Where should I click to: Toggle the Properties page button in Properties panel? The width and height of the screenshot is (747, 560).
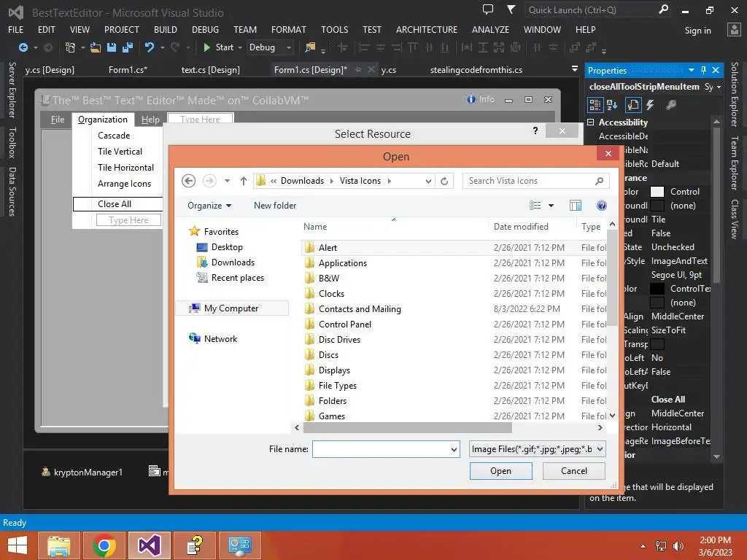coord(632,105)
